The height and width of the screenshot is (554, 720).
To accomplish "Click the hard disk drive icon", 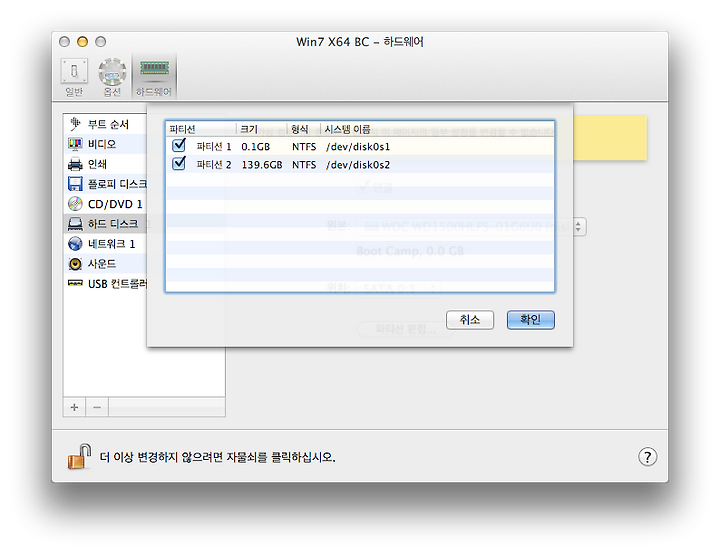I will [x=75, y=224].
